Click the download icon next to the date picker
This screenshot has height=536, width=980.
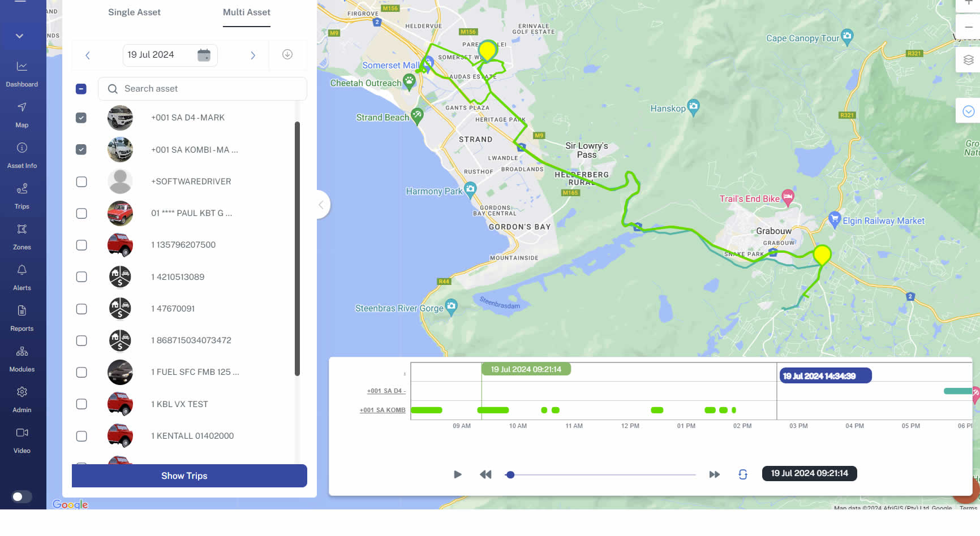tap(287, 54)
